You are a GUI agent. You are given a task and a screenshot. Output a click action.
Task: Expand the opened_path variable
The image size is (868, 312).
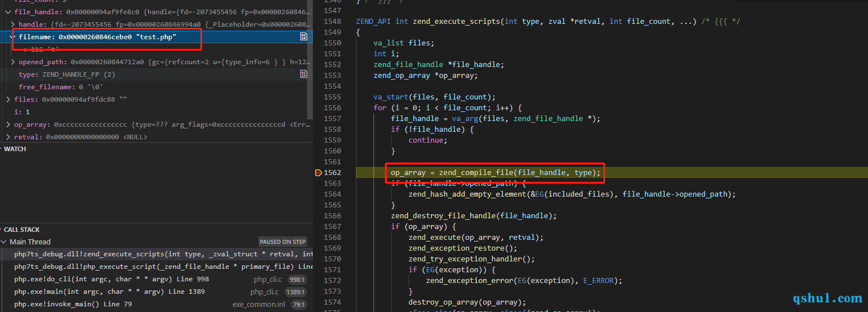pos(13,62)
